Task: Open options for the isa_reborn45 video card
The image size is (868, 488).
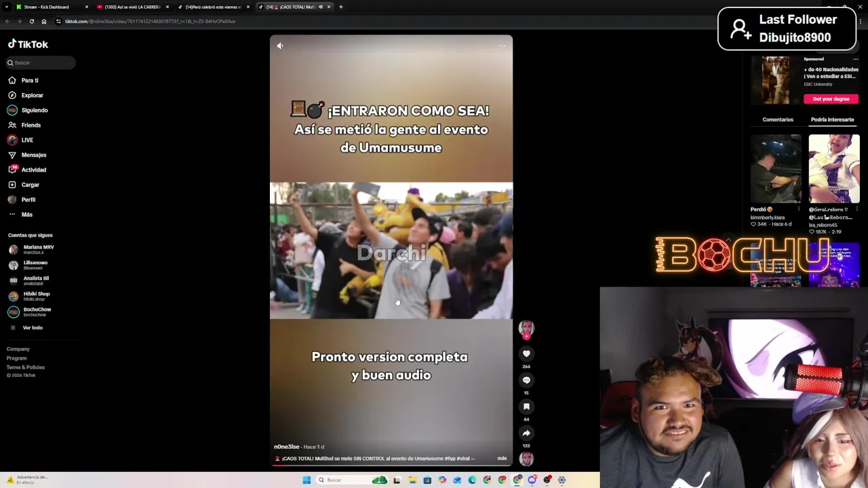Action: [x=857, y=209]
